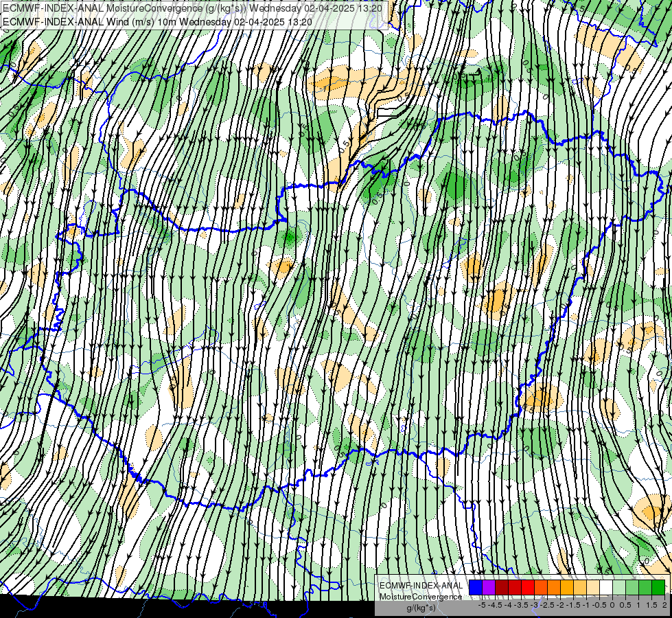The image size is (672, 618).
Task: Click the pale peach swatch left of -0.5
Action: coord(593,587)
